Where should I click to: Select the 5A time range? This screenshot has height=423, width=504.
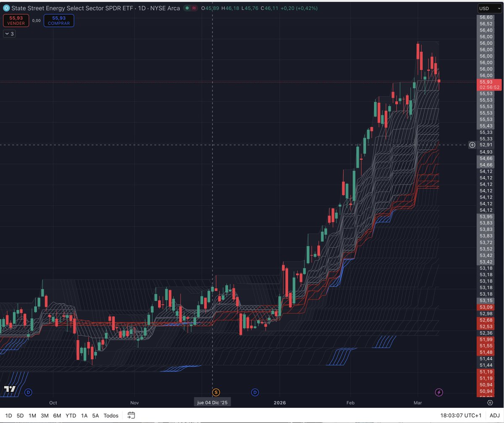click(x=95, y=415)
